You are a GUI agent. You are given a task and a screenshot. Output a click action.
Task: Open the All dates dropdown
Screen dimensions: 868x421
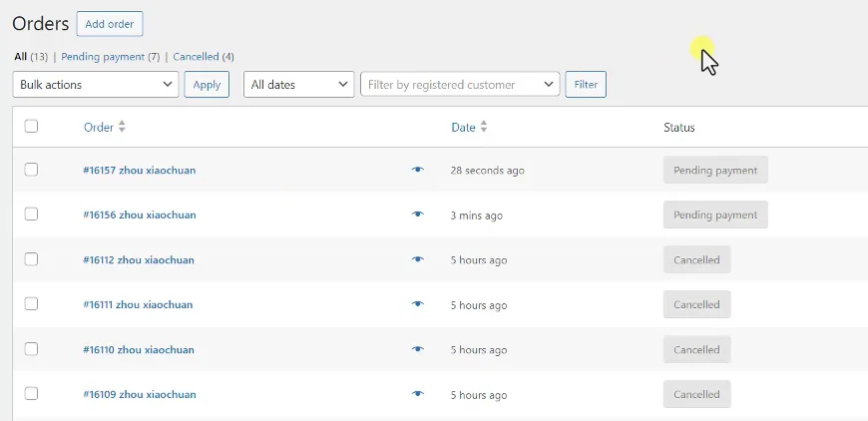299,85
